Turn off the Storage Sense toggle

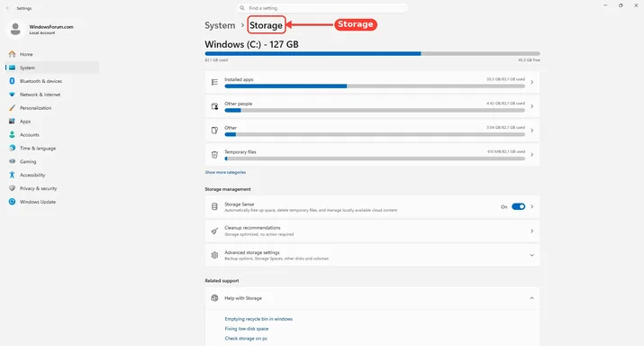coord(518,206)
